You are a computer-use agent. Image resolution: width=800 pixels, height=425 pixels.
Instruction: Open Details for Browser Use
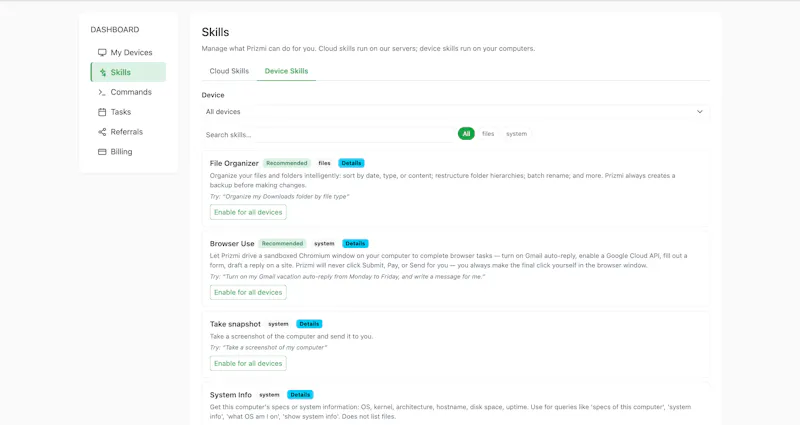pyautogui.click(x=355, y=244)
